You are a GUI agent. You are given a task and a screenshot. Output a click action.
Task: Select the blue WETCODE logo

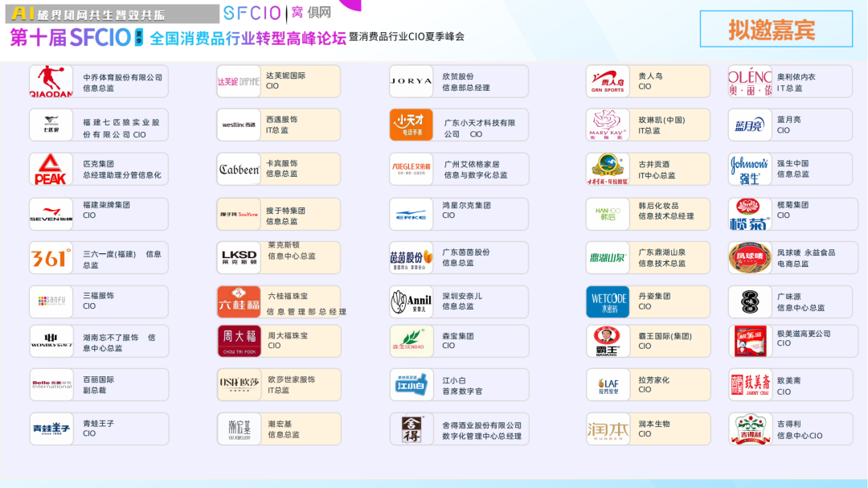point(608,301)
